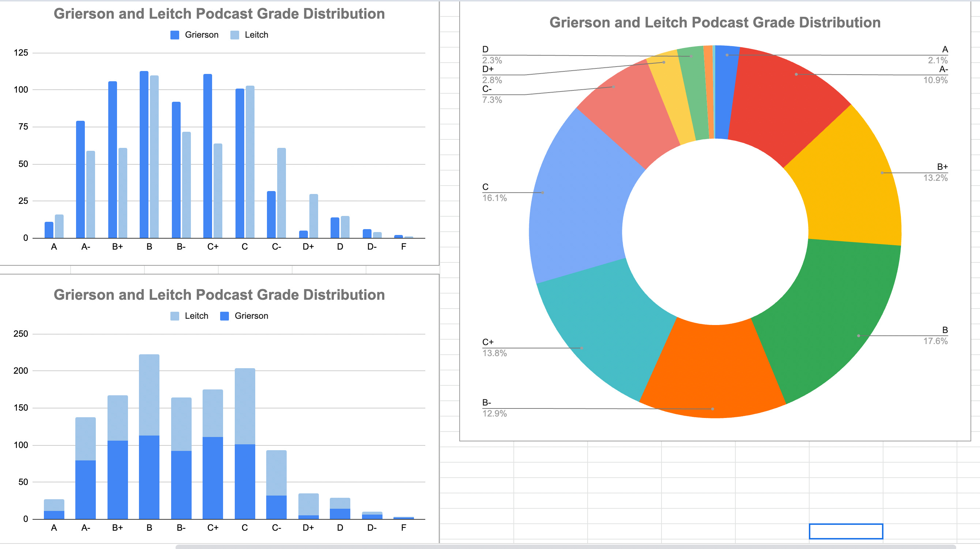
Task: Click the 2.8% label for D+
Action: point(492,80)
